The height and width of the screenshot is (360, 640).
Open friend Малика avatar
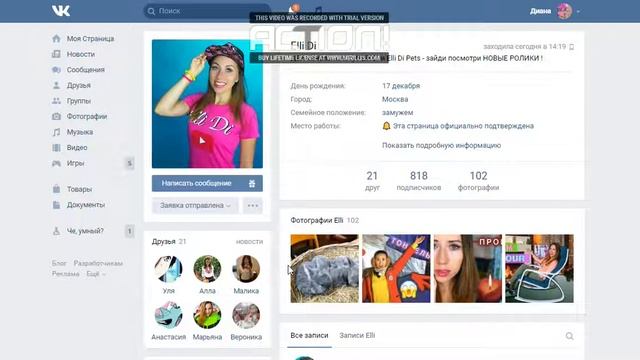pyautogui.click(x=246, y=269)
